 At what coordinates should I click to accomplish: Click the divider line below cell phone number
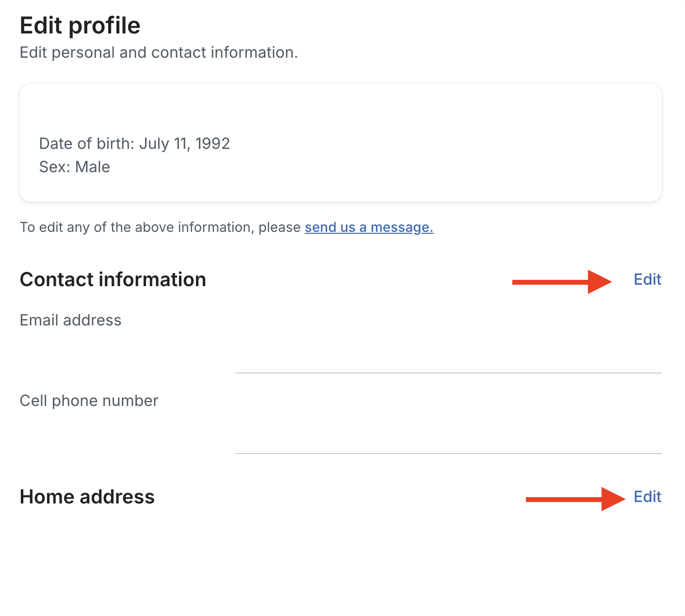tap(448, 454)
